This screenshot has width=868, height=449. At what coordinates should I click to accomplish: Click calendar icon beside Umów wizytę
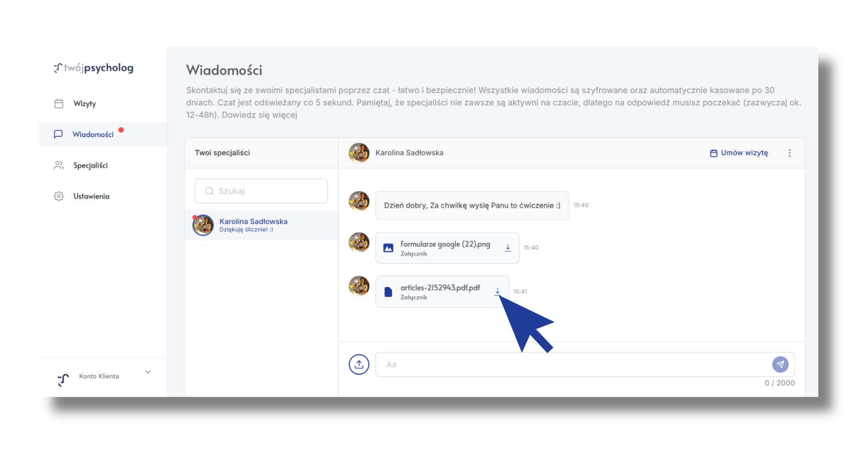point(713,153)
